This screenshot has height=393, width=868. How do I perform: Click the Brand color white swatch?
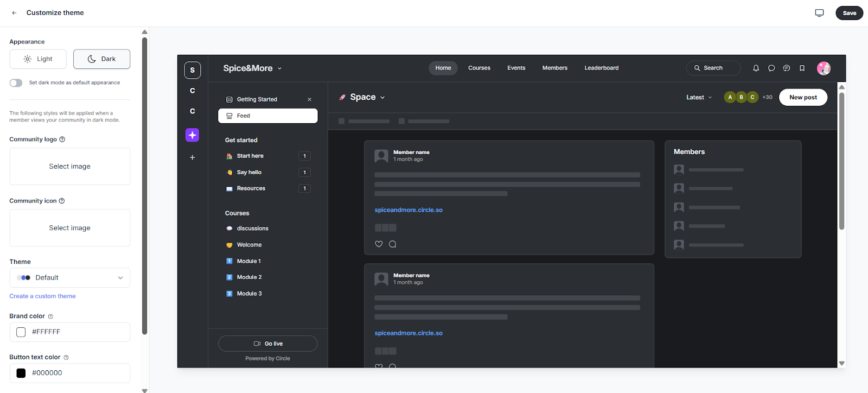21,332
